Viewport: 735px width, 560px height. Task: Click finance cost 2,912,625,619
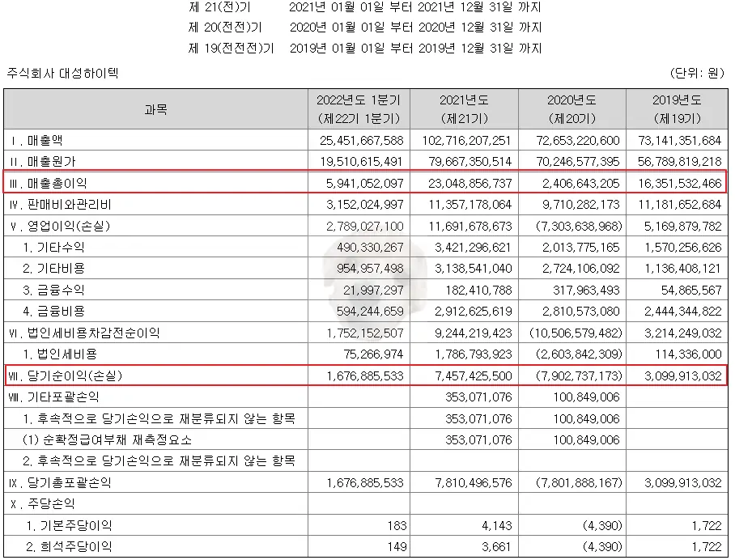474,312
